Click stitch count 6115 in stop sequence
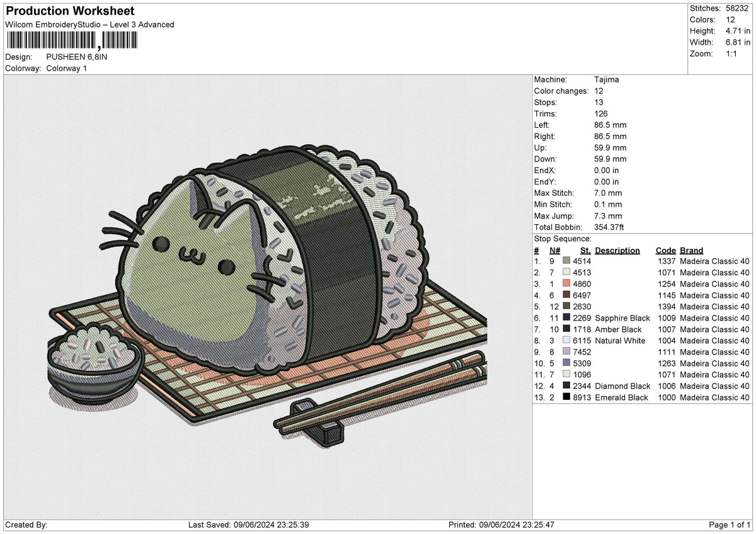Screen dimensions: 756x534 (582, 341)
